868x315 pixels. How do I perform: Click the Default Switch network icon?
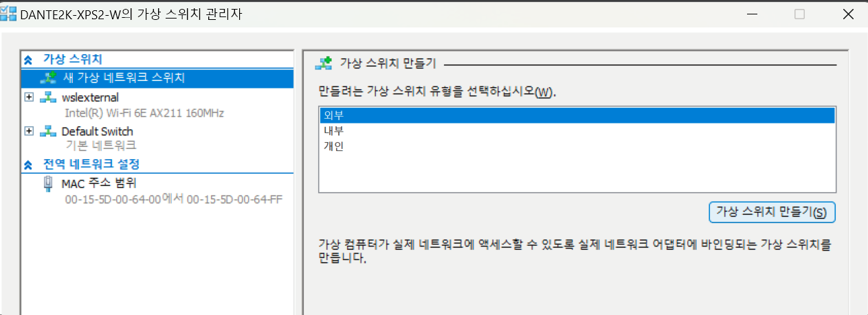click(x=47, y=131)
